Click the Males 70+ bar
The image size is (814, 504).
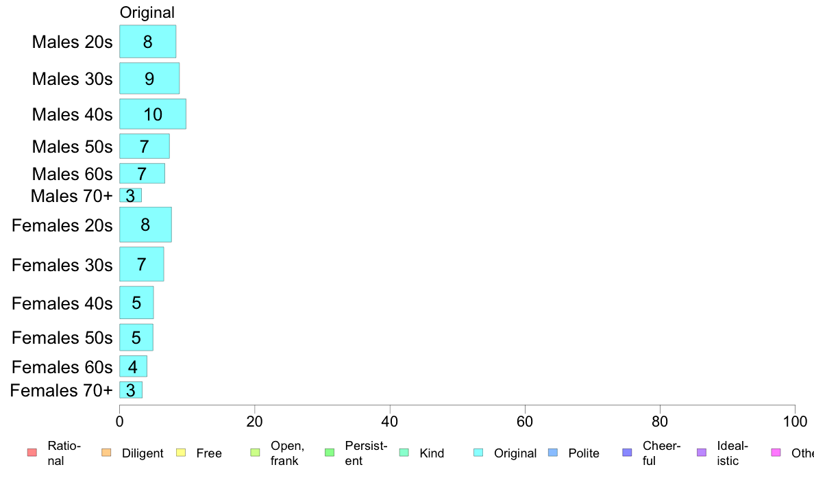coord(131,195)
